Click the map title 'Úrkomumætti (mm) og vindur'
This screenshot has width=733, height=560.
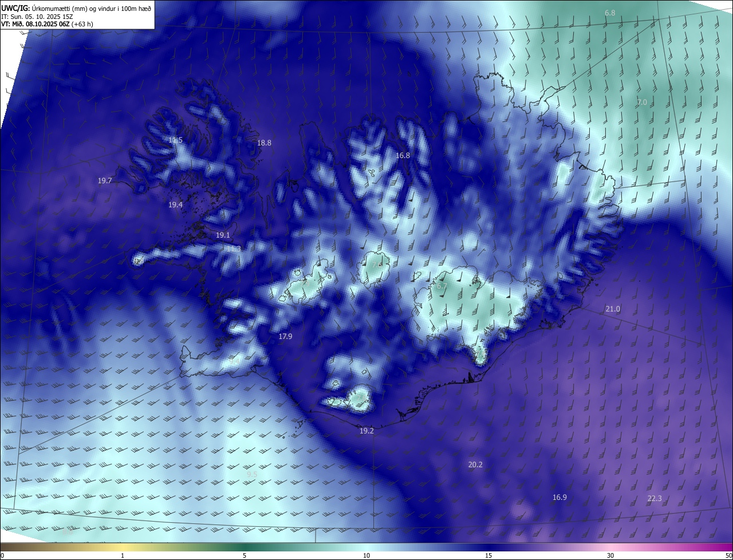point(93,8)
